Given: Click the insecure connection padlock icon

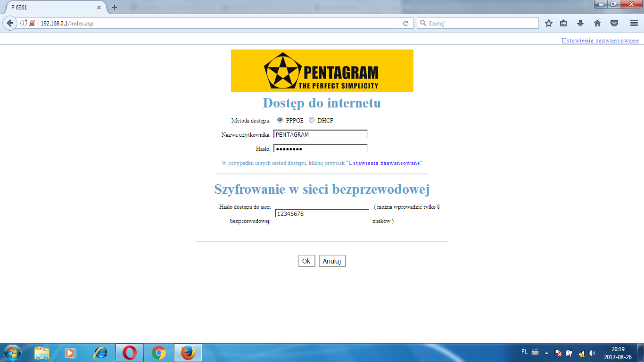Looking at the screenshot, I should [32, 23].
